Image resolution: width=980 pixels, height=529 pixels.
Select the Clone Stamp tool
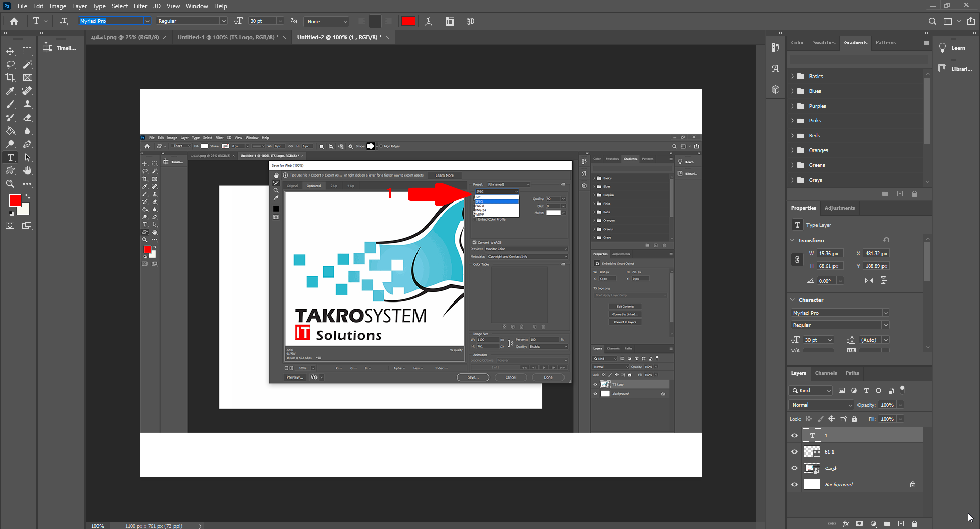pyautogui.click(x=28, y=104)
